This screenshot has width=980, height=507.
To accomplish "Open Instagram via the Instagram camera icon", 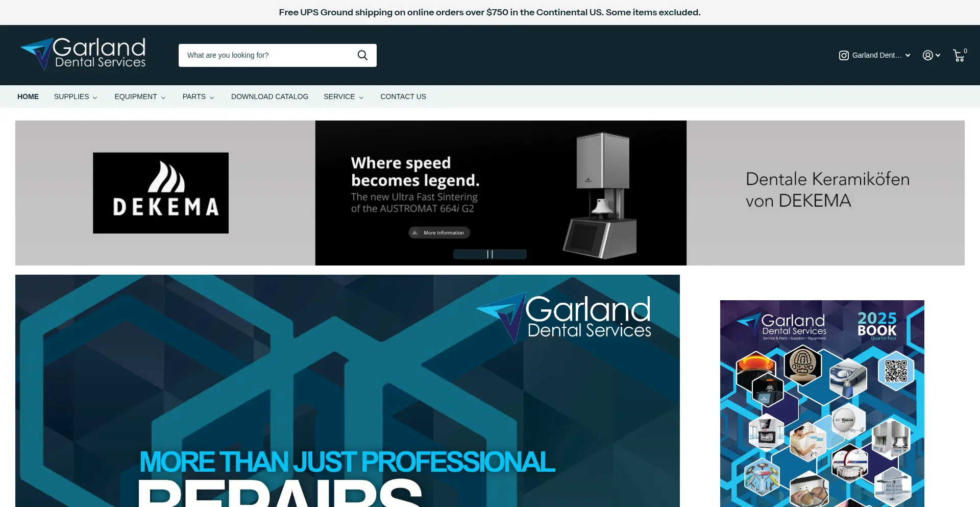I will click(x=844, y=55).
